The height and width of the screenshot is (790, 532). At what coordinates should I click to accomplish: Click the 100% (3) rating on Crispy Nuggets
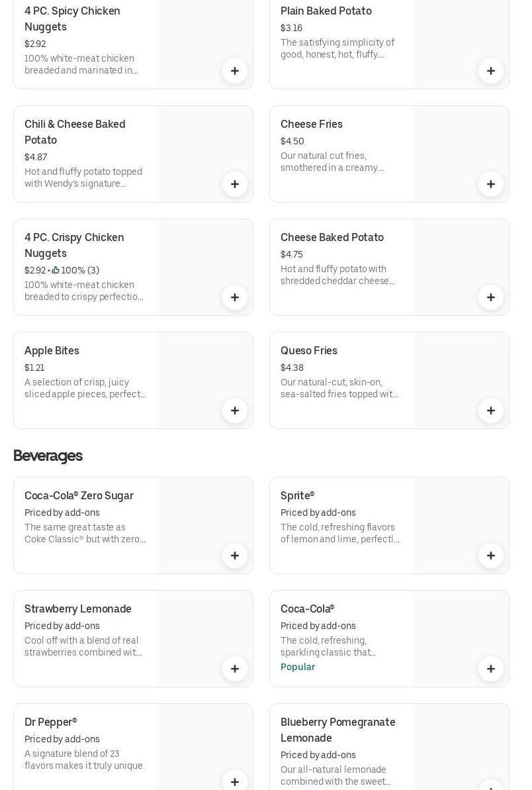click(76, 270)
